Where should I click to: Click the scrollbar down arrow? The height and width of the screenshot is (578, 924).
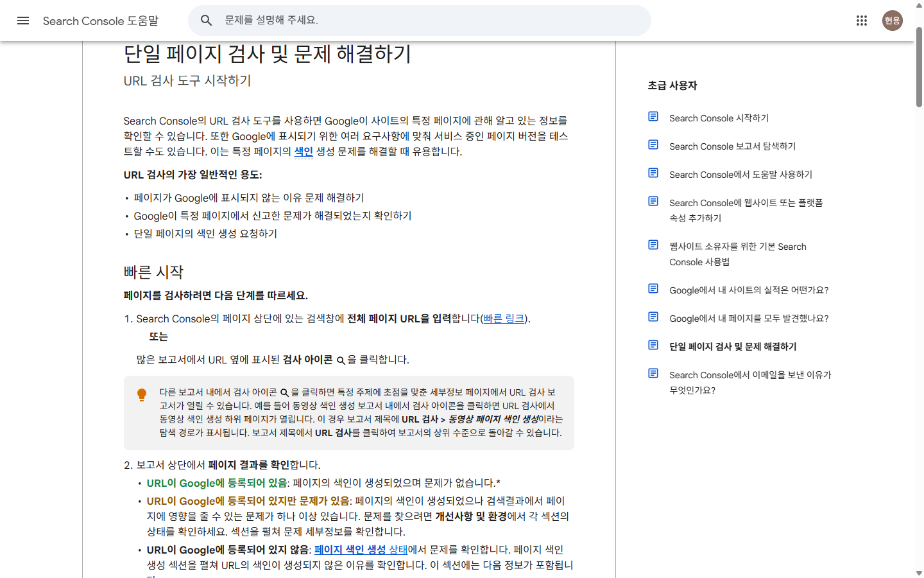pos(919,573)
